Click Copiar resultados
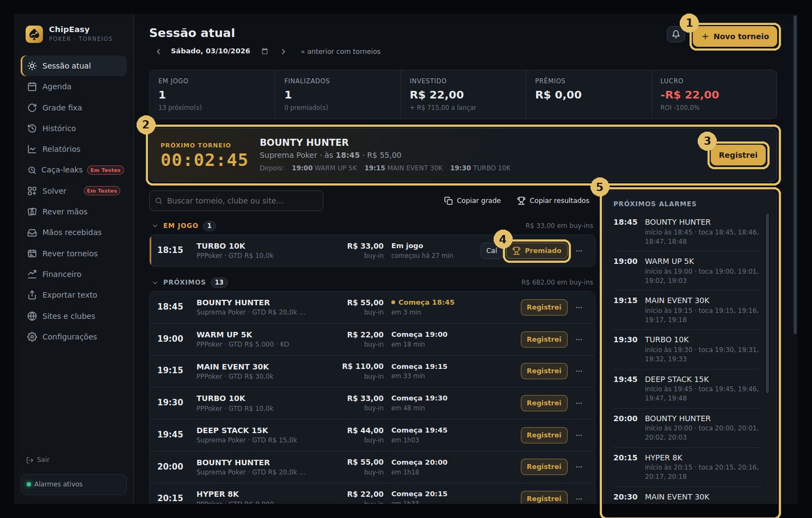812x518 pixels. 553,201
